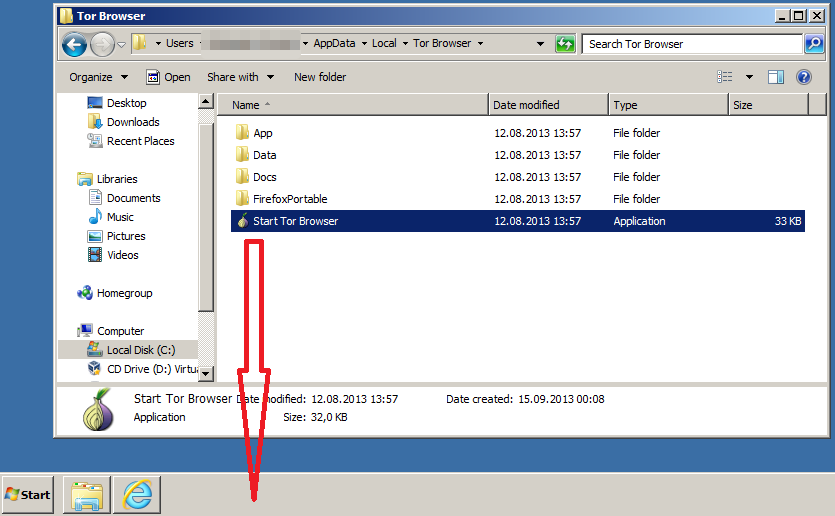Open the change view options dropdown arrow
The height and width of the screenshot is (516, 835).
click(749, 77)
